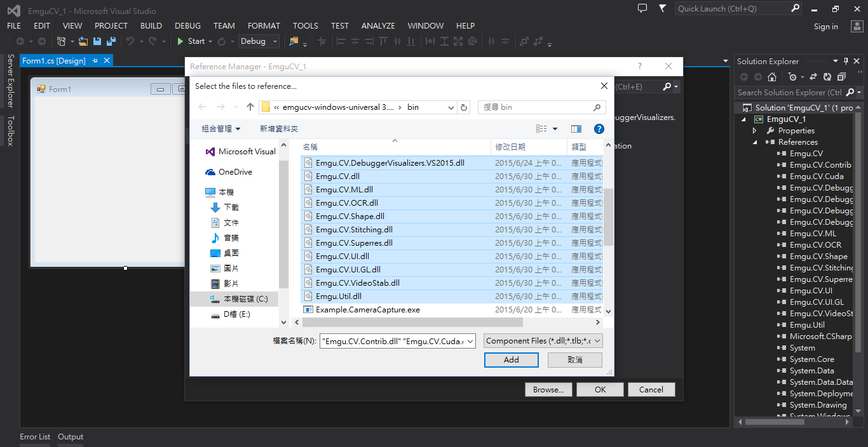Click the Collapse All icon in Solution Explorer
The height and width of the screenshot is (447, 868).
(841, 77)
